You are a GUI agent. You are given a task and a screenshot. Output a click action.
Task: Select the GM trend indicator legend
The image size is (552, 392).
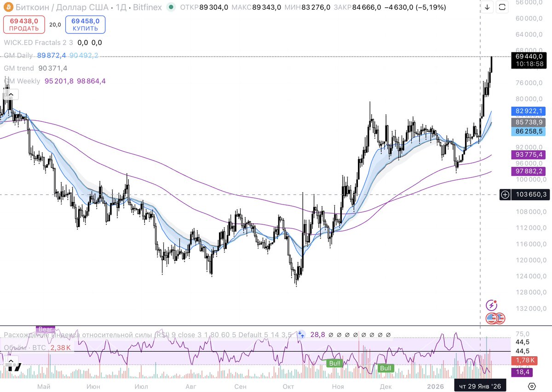[x=19, y=68]
